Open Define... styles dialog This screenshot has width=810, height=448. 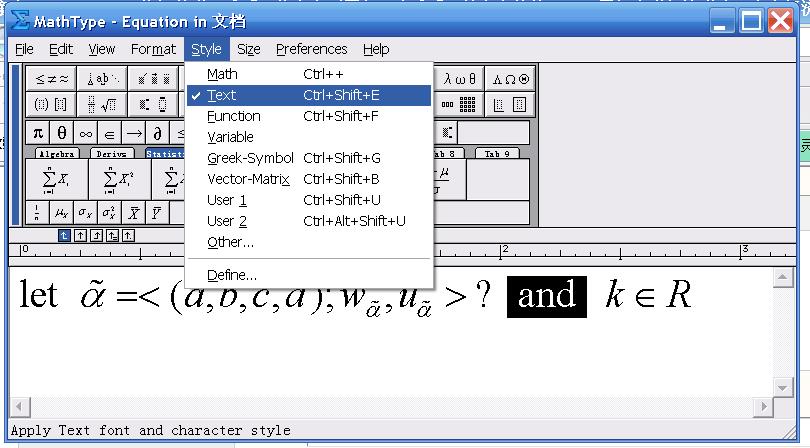309,275
